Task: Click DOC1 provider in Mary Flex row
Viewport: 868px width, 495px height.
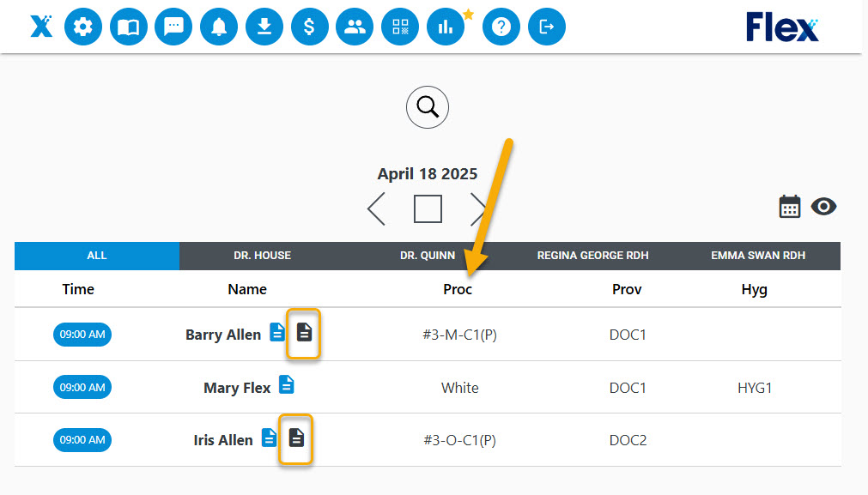Action: point(628,388)
